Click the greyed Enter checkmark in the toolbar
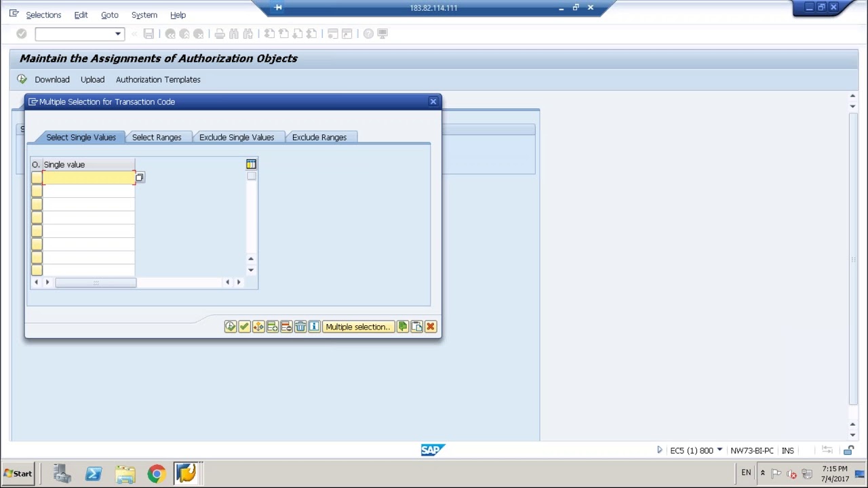The height and width of the screenshot is (488, 868). 22,34
